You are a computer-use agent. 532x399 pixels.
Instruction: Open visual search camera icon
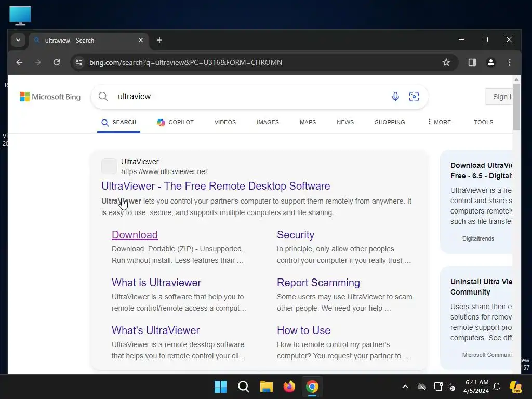414,97
